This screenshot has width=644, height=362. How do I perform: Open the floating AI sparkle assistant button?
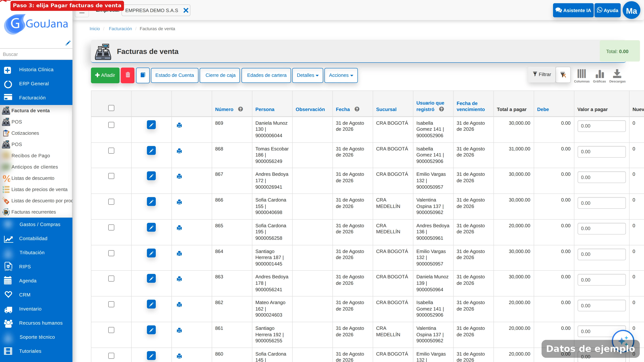623,341
